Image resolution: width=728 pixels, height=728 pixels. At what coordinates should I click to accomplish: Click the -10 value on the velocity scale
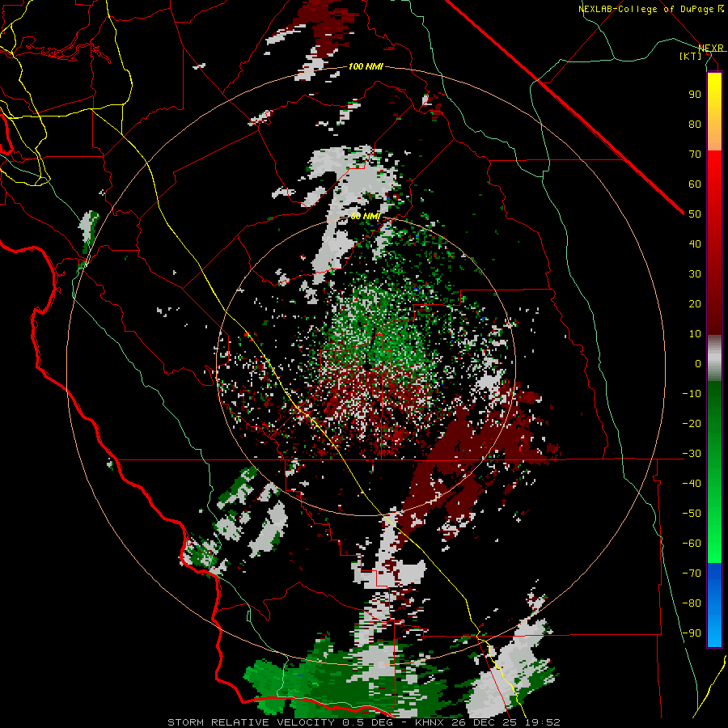click(692, 394)
